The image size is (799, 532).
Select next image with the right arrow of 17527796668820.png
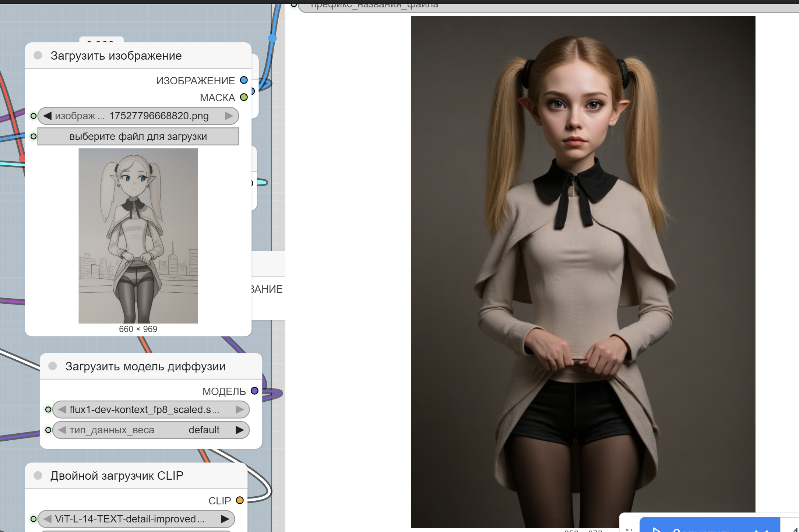point(229,116)
